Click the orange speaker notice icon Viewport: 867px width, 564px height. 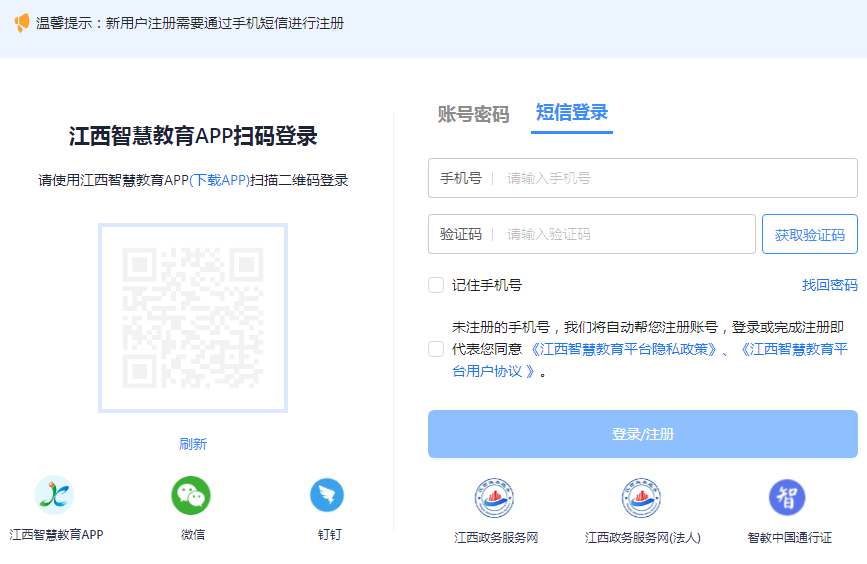(22, 23)
